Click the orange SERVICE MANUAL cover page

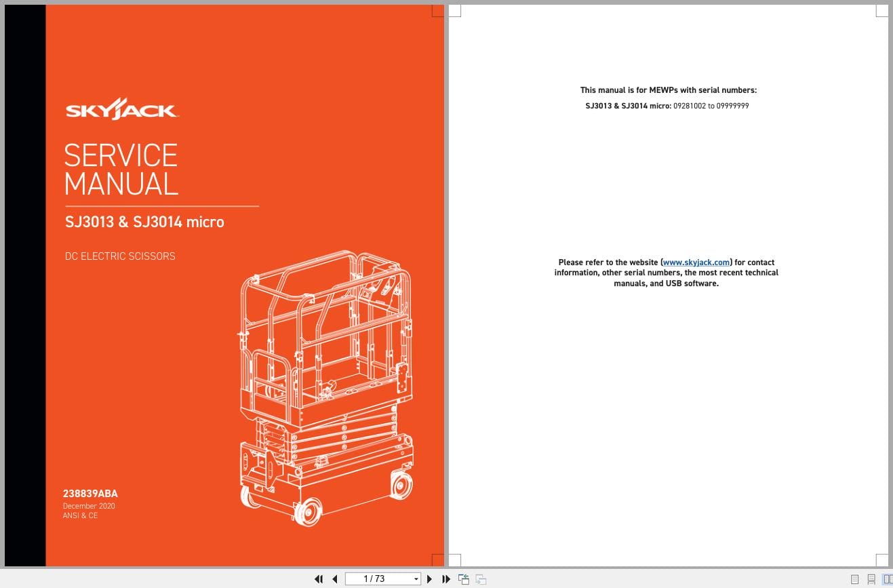pyautogui.click(x=244, y=285)
